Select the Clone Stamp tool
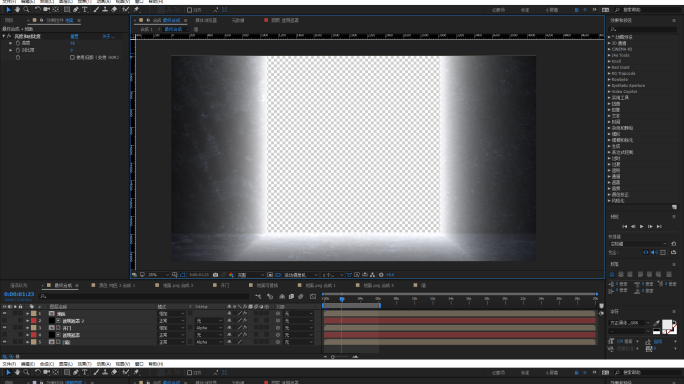 [x=105, y=9]
